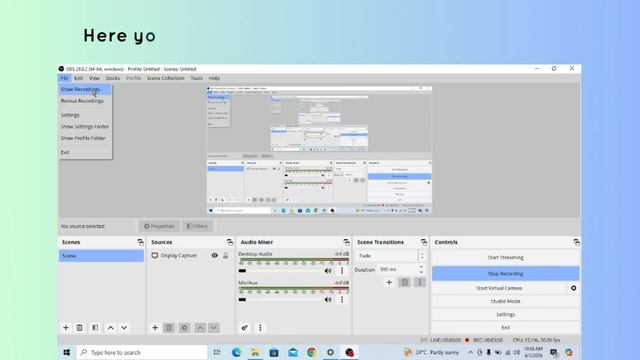Viewport: 640px width, 360px height.
Task: Open File menu
Action: 64,78
